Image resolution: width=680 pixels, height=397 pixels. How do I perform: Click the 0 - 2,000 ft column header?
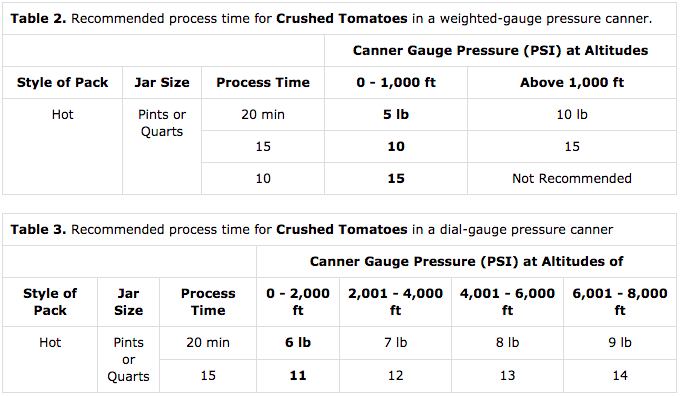click(298, 302)
